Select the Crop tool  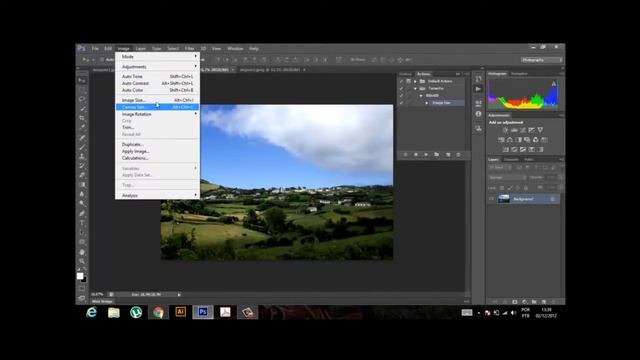point(82,118)
